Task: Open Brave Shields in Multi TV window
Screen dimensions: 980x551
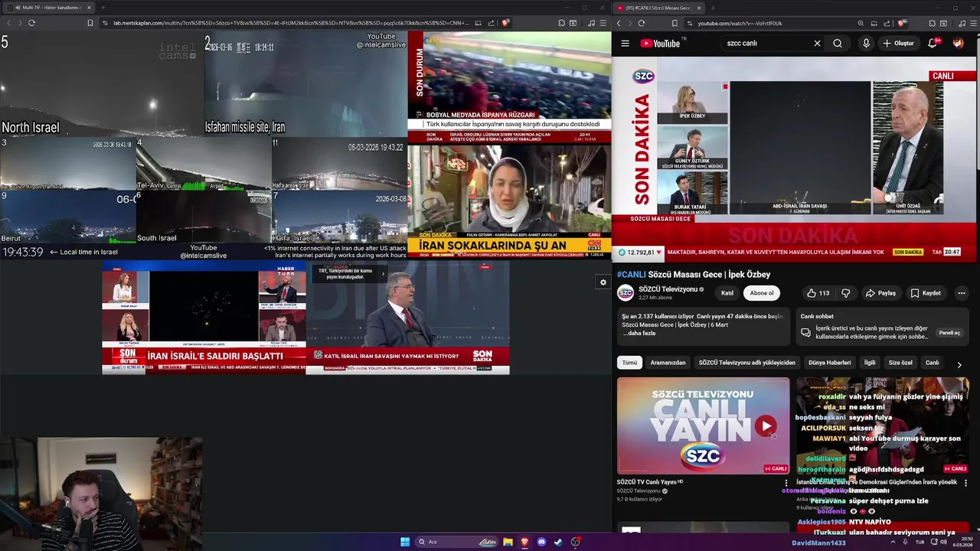Action: point(505,23)
